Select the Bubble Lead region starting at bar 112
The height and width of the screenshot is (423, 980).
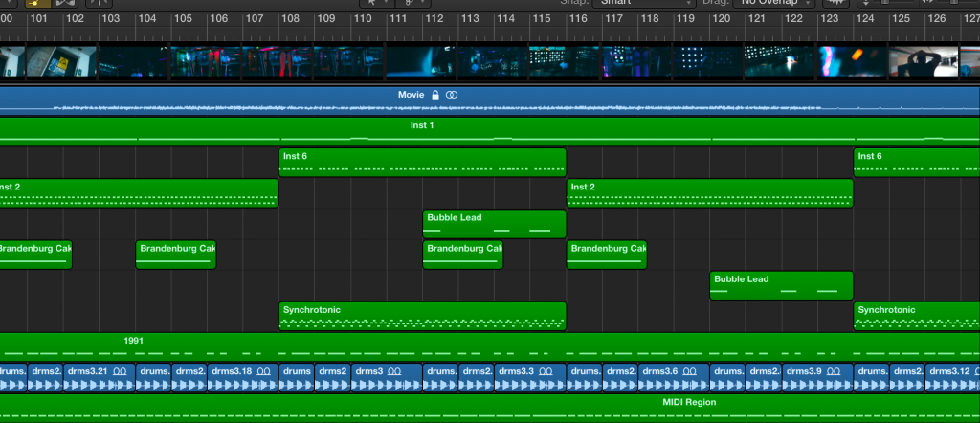pos(495,224)
